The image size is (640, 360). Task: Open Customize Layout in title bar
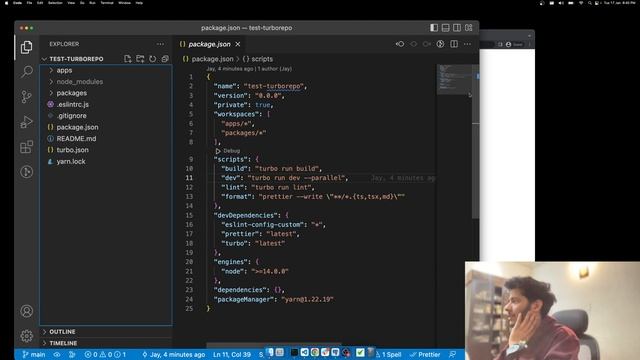click(469, 28)
